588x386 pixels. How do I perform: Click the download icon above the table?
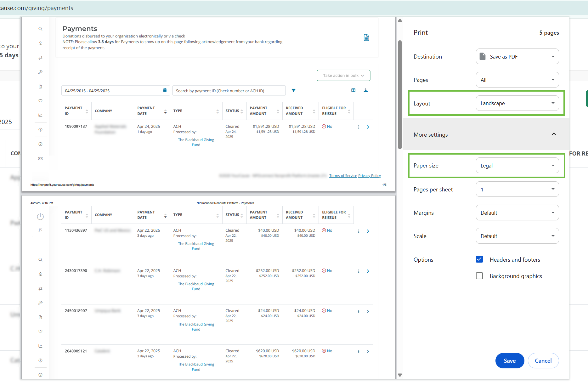(x=366, y=90)
